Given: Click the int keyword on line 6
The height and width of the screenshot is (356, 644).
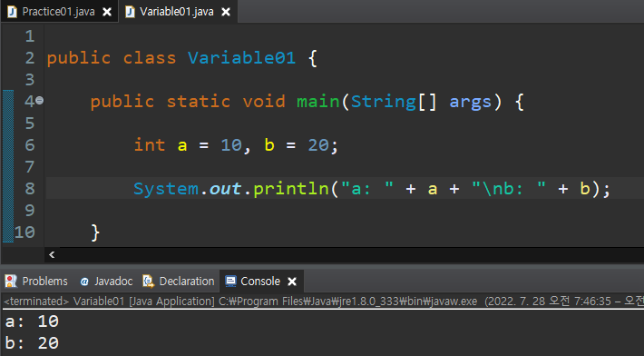Looking at the screenshot, I should pyautogui.click(x=150, y=144).
